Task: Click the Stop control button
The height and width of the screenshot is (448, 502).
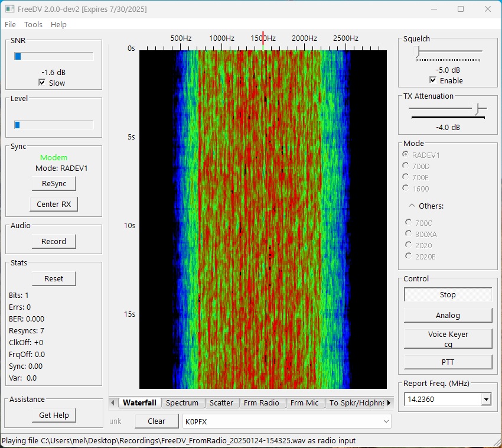Action: 448,294
